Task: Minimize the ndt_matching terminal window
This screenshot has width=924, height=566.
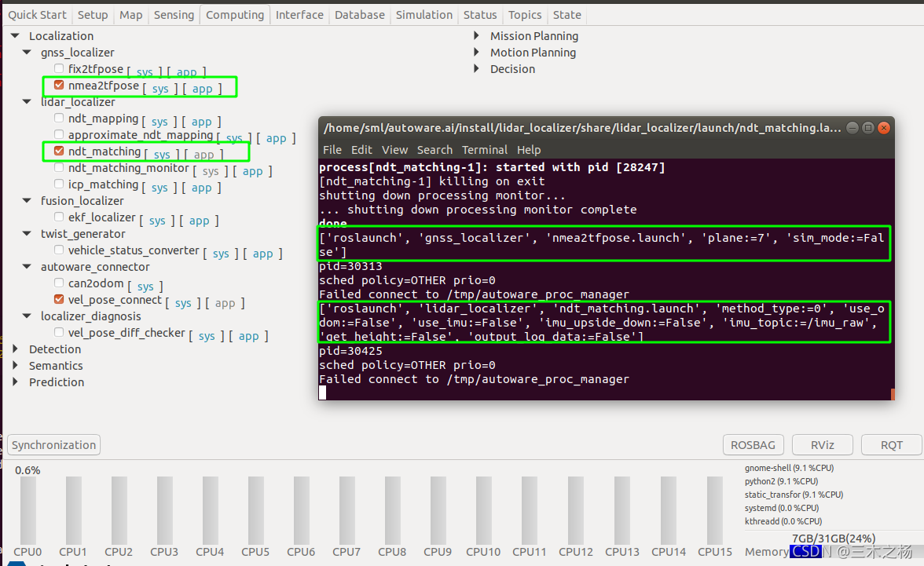Action: (x=852, y=128)
